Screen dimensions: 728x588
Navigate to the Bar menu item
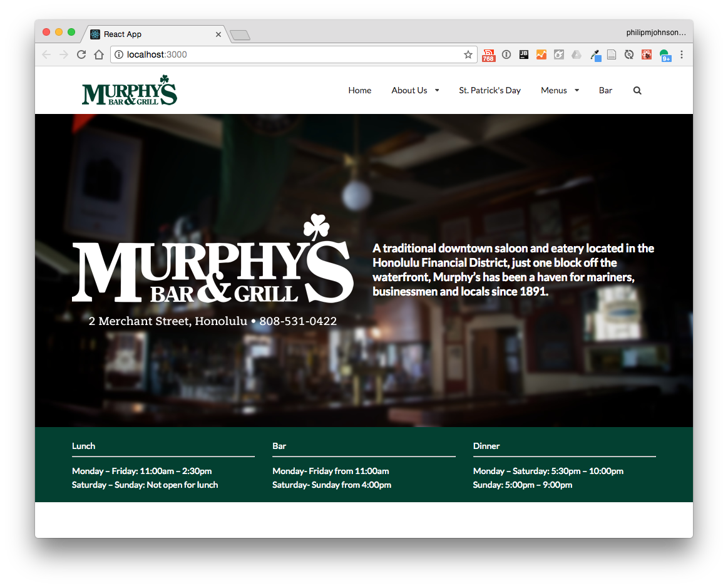(605, 90)
